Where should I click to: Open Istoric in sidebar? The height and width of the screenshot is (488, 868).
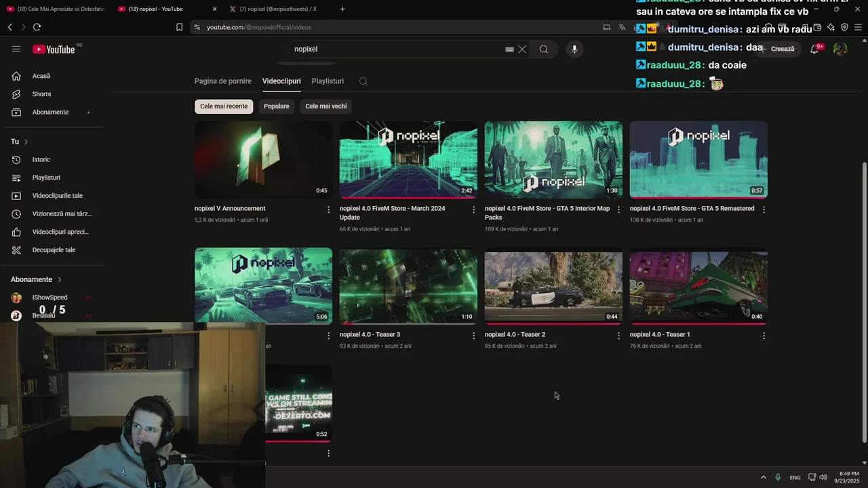pyautogui.click(x=54, y=160)
